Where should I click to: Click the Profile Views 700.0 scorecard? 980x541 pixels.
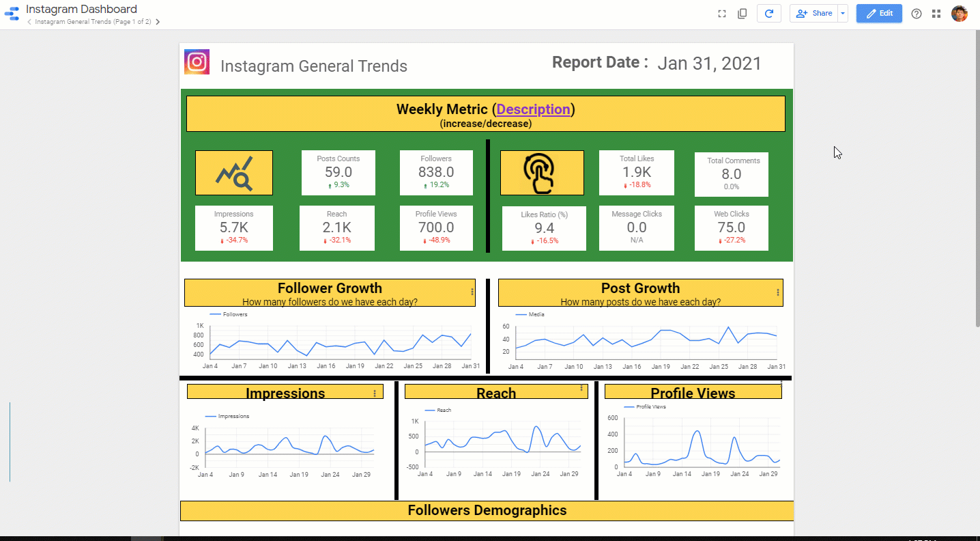(436, 228)
